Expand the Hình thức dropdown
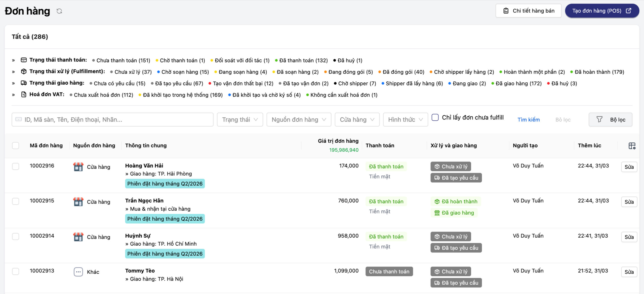The height and width of the screenshot is (294, 644). click(405, 120)
